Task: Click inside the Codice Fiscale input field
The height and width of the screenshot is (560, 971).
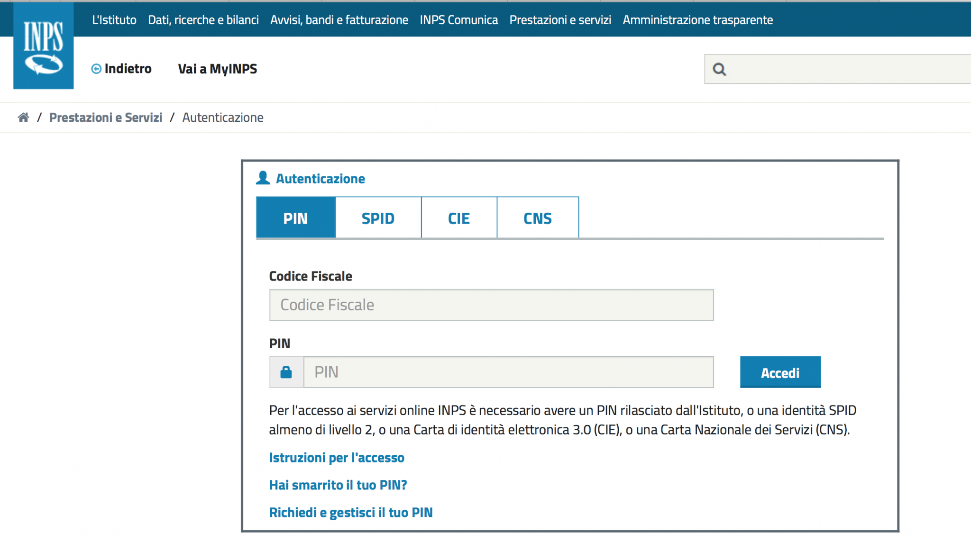Action: click(x=491, y=305)
